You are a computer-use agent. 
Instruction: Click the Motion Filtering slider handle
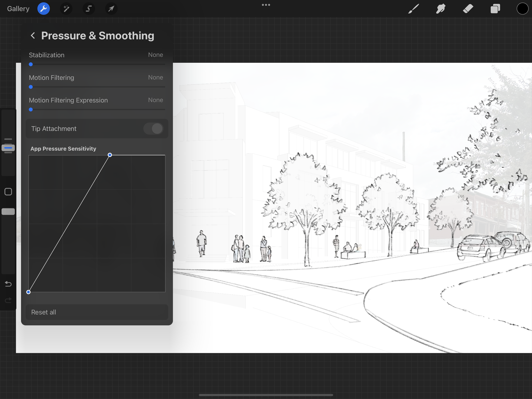tap(31, 87)
